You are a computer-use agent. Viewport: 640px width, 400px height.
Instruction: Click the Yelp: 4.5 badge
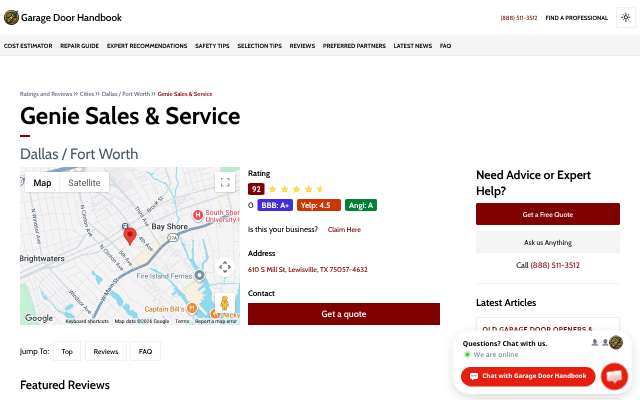tap(319, 205)
